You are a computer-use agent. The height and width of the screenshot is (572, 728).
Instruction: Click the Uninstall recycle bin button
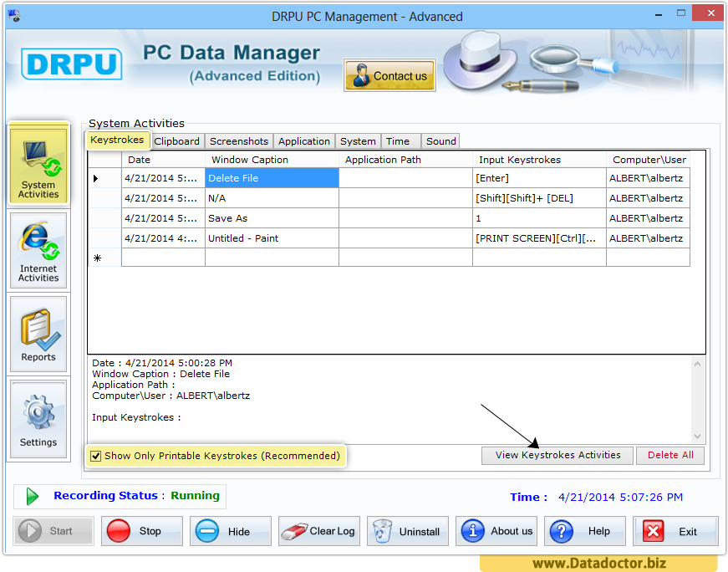408,531
